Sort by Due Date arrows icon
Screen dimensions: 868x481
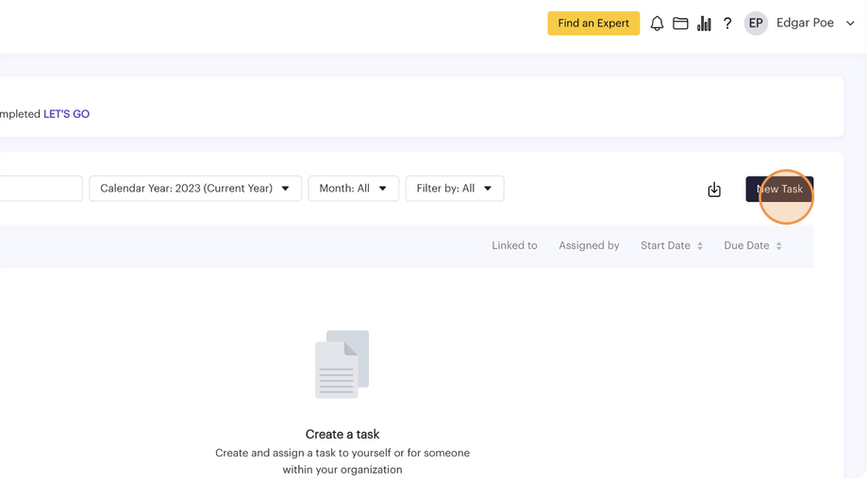(x=779, y=246)
